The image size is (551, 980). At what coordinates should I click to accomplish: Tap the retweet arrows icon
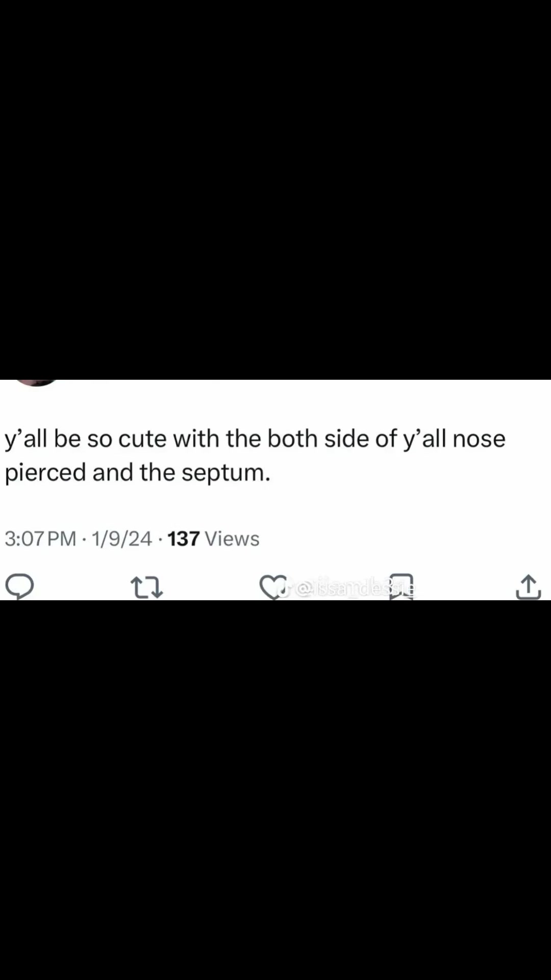click(x=147, y=587)
